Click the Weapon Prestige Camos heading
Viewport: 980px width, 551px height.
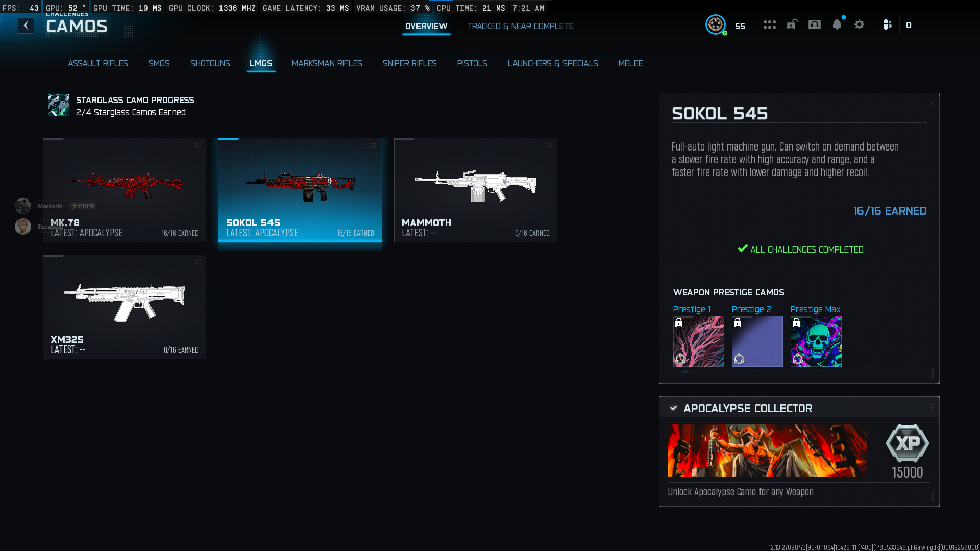click(x=728, y=292)
